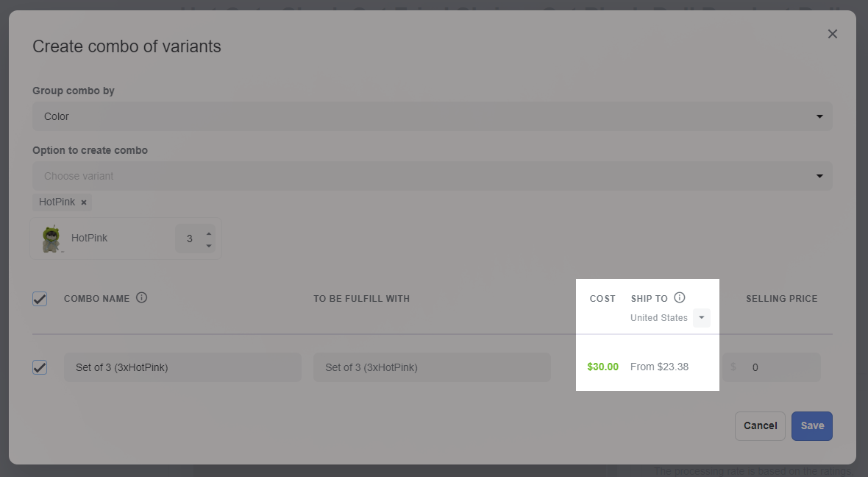
Task: Save the variant combo
Action: [812, 426]
